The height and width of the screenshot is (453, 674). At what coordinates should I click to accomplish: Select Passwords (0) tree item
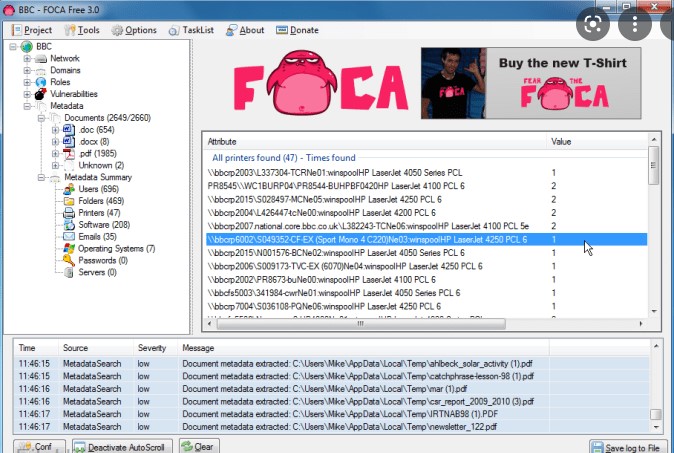pos(103,260)
